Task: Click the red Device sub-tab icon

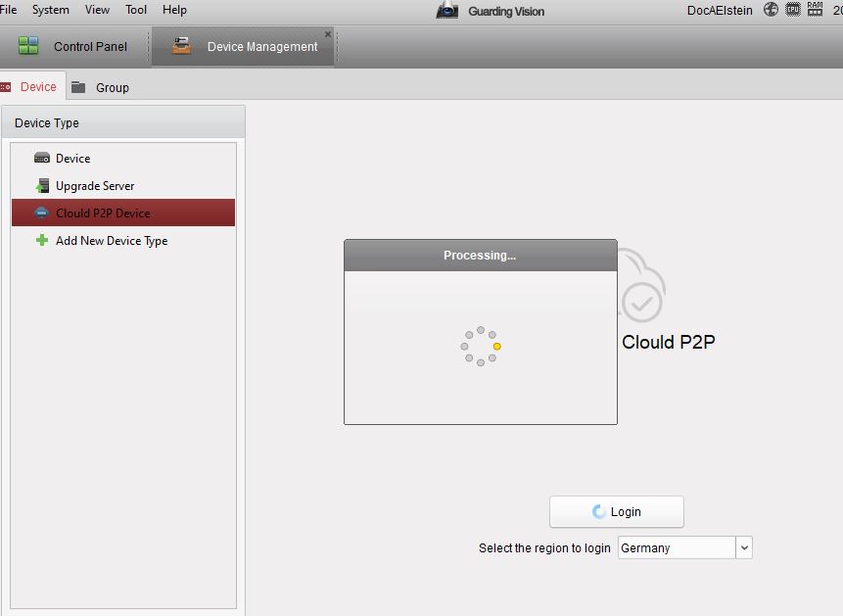Action: coord(5,86)
